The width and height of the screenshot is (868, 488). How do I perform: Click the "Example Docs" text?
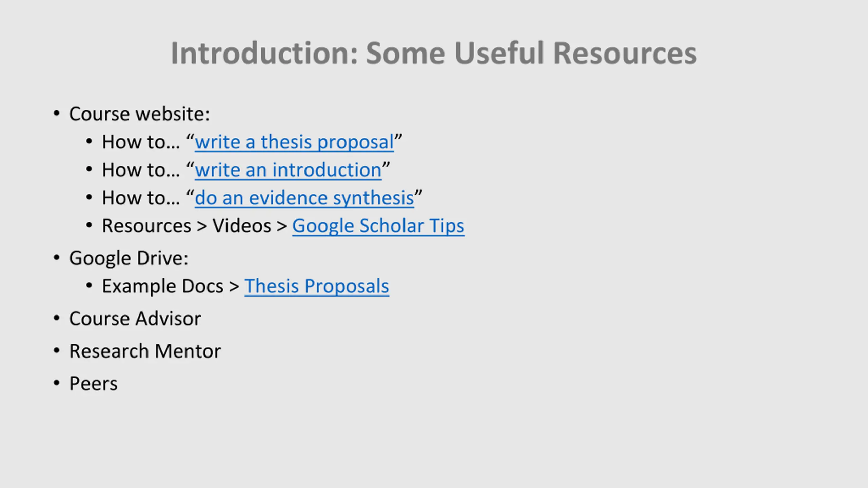tap(162, 286)
